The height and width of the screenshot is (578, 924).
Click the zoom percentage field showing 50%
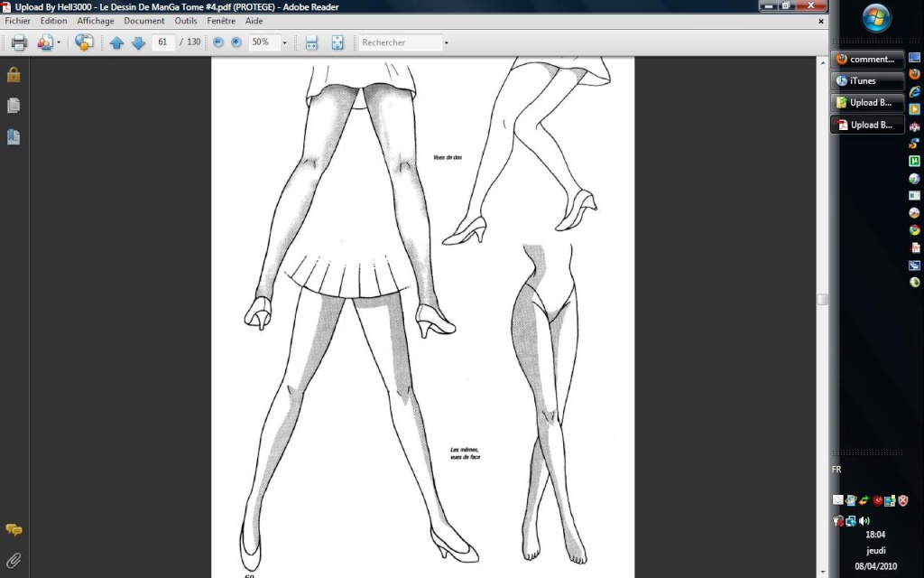263,42
